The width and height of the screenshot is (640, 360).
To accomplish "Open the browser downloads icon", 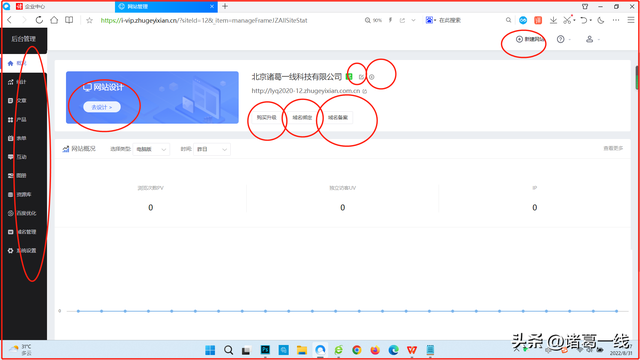I will point(553,20).
